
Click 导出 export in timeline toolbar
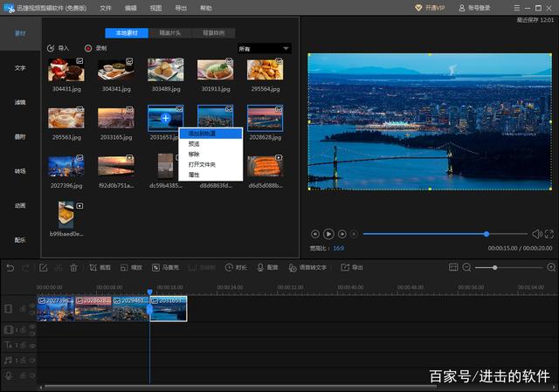(x=352, y=268)
